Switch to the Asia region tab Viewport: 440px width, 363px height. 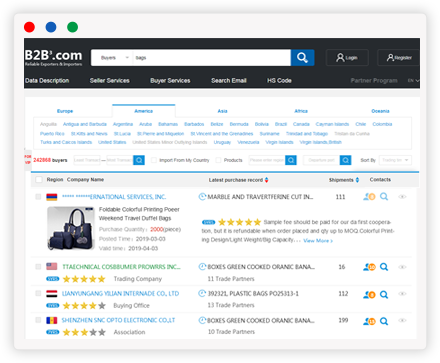click(x=223, y=111)
